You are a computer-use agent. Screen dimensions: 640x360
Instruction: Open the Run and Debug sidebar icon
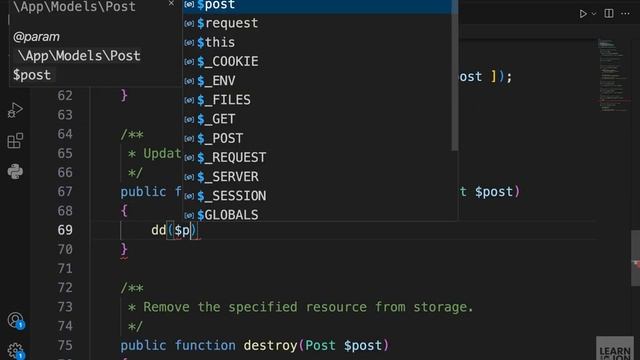point(15,110)
